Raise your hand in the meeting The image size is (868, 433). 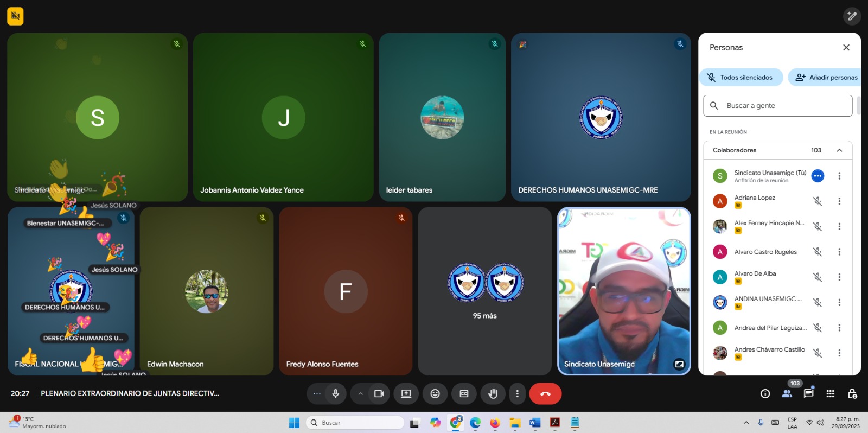(493, 394)
